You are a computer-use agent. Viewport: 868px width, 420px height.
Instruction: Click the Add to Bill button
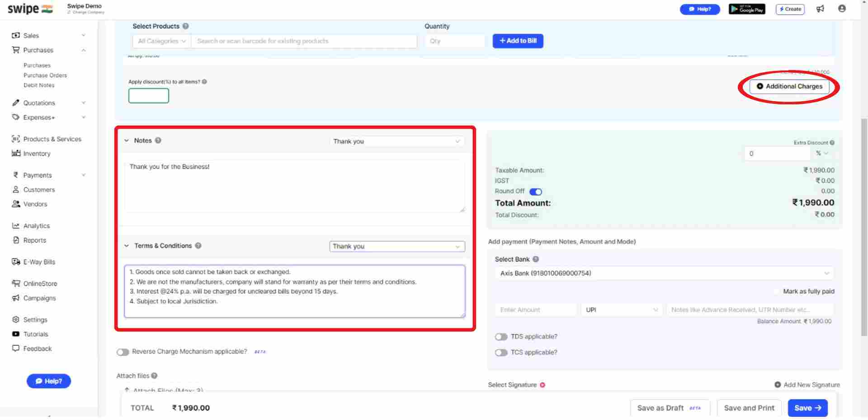point(518,41)
